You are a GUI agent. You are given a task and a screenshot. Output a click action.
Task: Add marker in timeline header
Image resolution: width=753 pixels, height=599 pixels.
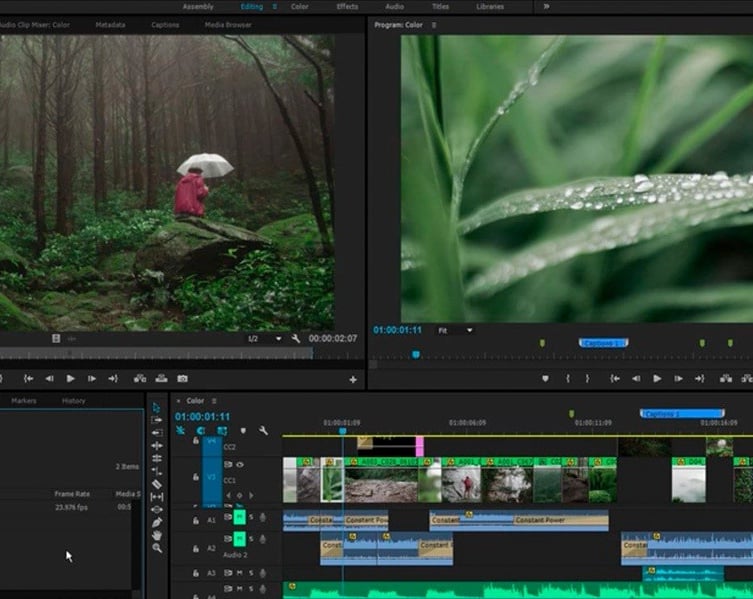[243, 430]
